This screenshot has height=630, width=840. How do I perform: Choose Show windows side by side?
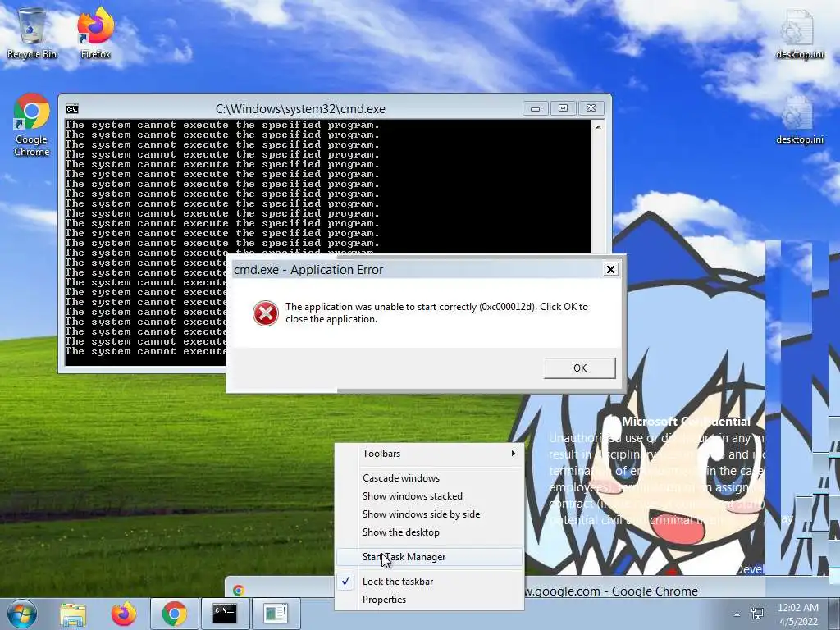pos(430,514)
